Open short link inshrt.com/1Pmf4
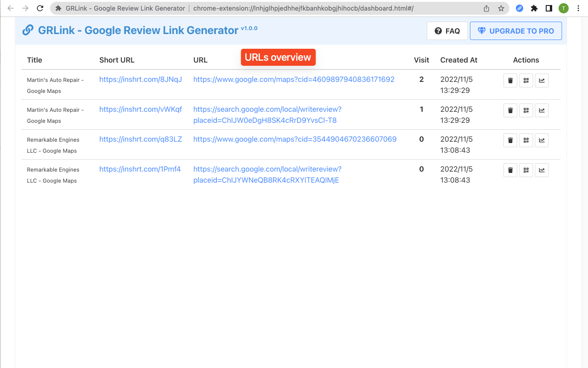Screen dimensions: 588x368 (x=140, y=169)
